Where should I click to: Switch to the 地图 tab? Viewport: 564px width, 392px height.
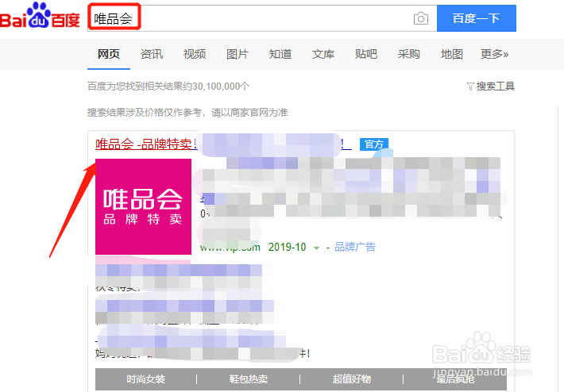coord(452,54)
